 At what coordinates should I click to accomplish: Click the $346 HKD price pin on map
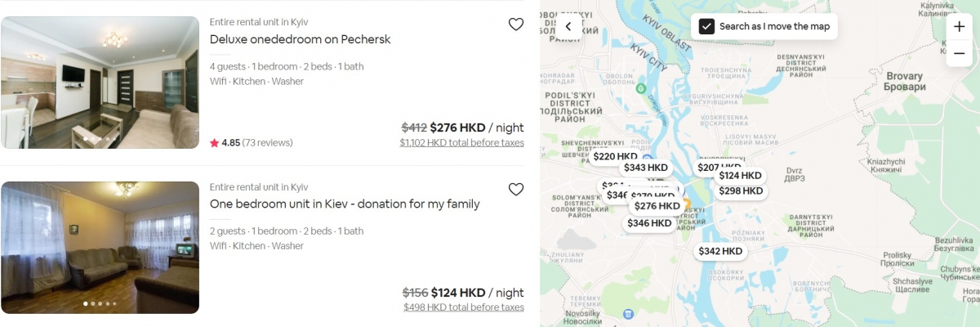click(x=649, y=223)
